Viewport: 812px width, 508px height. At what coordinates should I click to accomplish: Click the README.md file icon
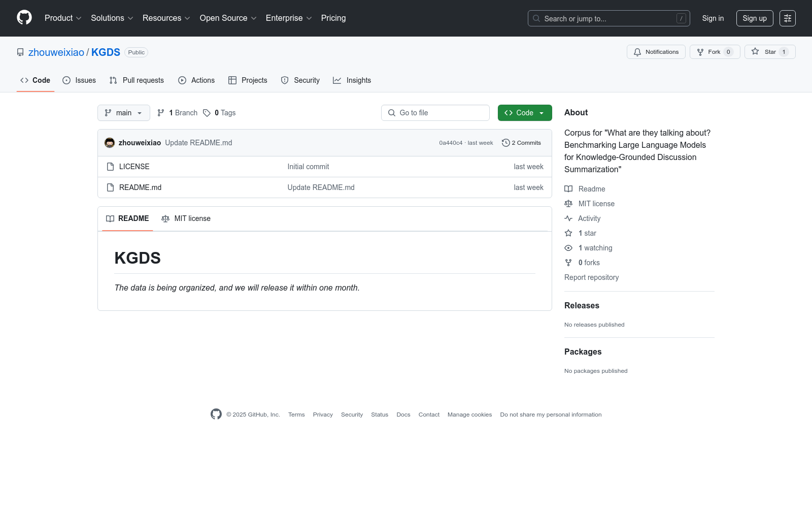(110, 187)
